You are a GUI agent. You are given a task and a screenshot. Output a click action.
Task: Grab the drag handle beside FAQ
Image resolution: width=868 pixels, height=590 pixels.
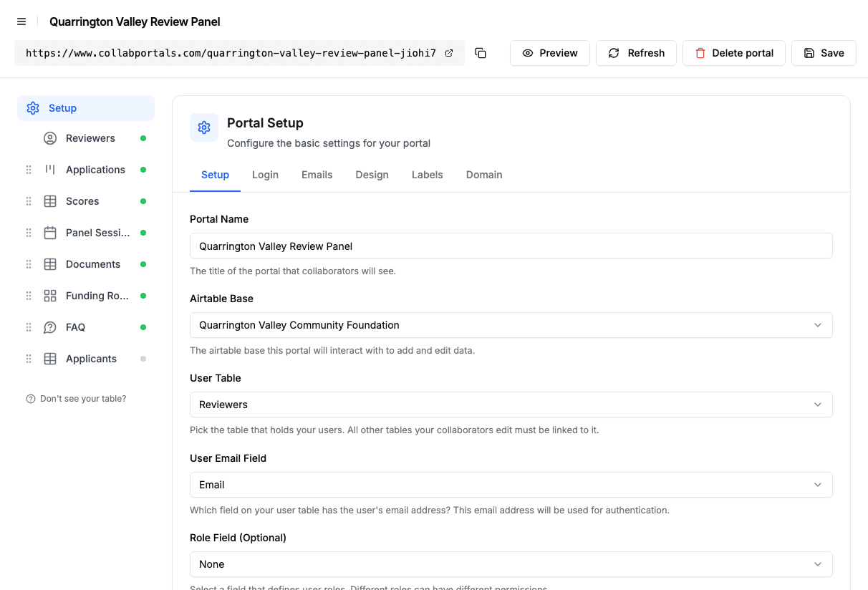click(x=29, y=327)
